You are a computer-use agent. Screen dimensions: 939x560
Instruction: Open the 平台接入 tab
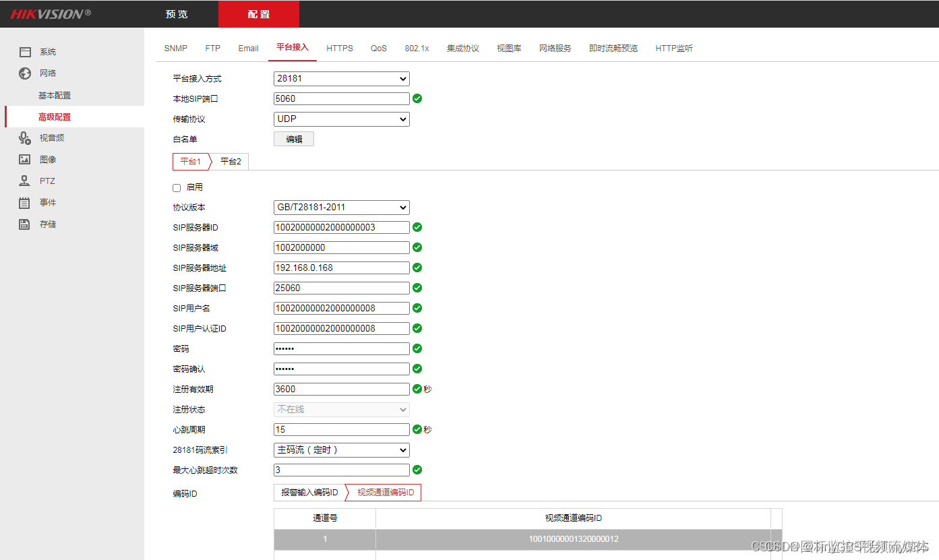293,48
